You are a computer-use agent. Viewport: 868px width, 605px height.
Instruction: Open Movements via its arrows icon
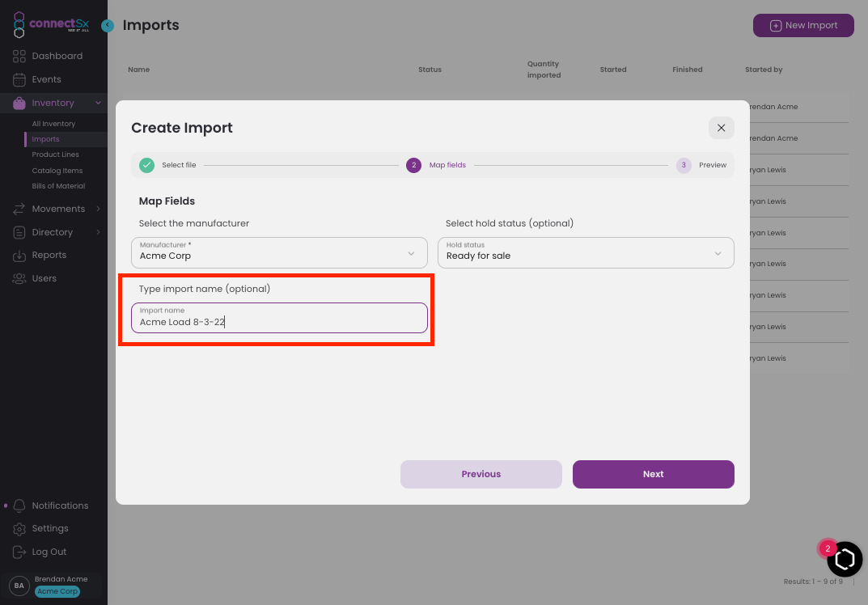[x=19, y=209]
